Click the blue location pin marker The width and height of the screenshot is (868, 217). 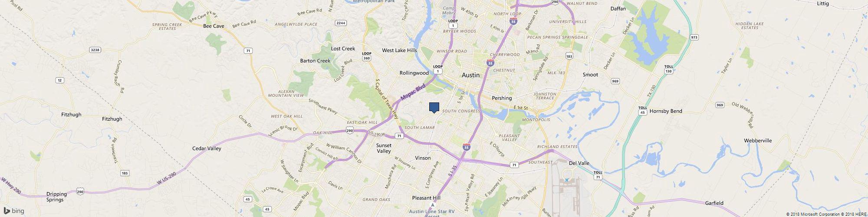pos(434,108)
